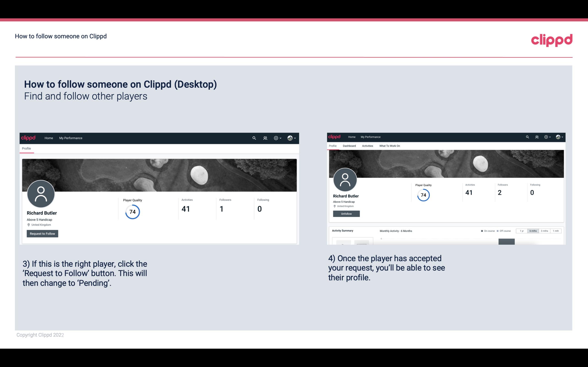This screenshot has height=367, width=588.
Task: Click the 'My Performance' menu item
Action: pos(70,138)
